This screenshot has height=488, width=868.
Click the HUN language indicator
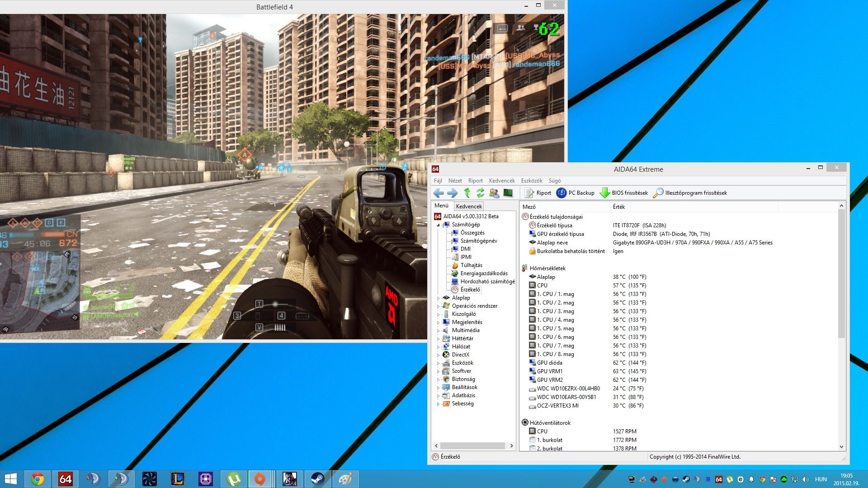pos(821,479)
